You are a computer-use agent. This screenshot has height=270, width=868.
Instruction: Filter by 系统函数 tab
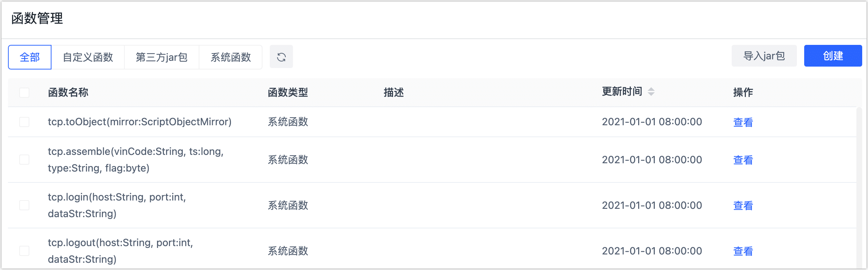pos(231,57)
